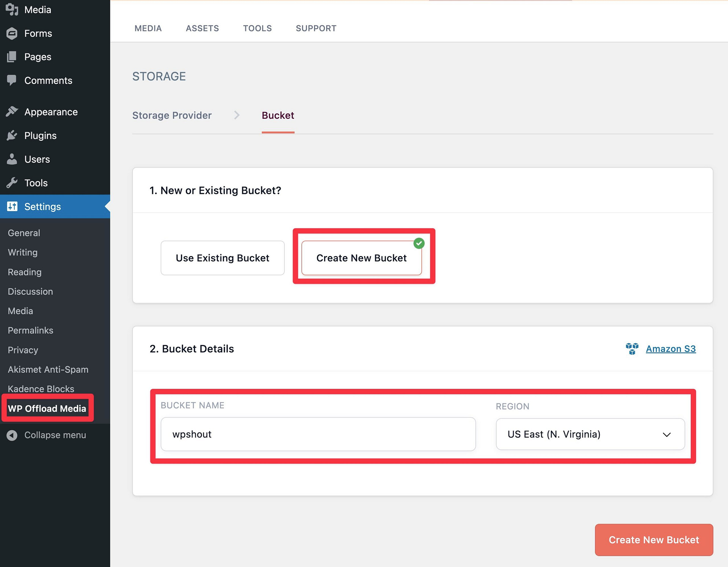The image size is (728, 567).
Task: Select the Create New Bucket option
Action: coord(361,258)
